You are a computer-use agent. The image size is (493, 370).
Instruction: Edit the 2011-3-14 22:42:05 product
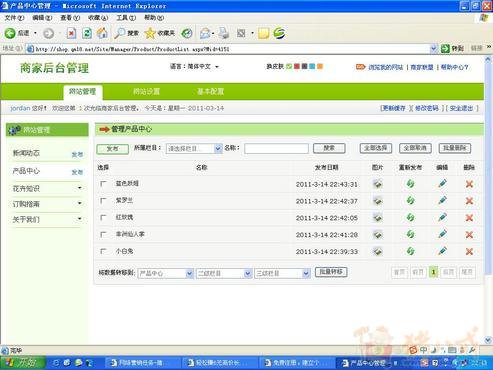click(x=442, y=218)
